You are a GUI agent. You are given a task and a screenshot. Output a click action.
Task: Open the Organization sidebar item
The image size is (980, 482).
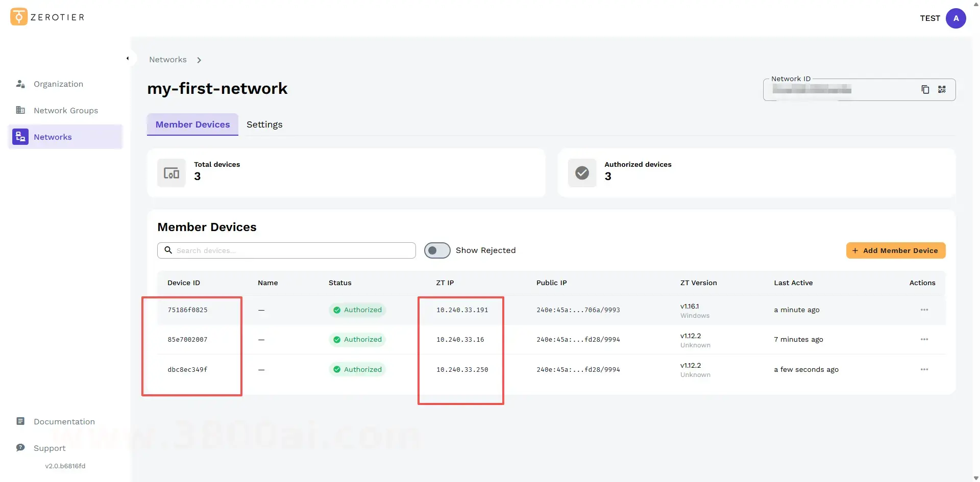(58, 84)
